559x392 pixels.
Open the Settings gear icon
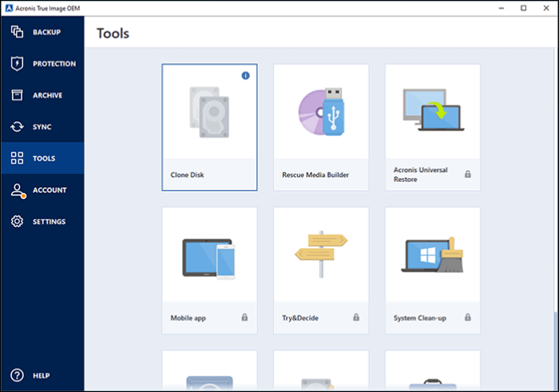tap(17, 221)
